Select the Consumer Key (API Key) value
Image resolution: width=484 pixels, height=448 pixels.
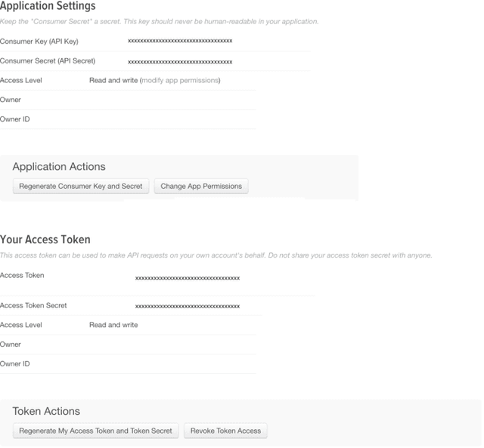[x=180, y=41]
